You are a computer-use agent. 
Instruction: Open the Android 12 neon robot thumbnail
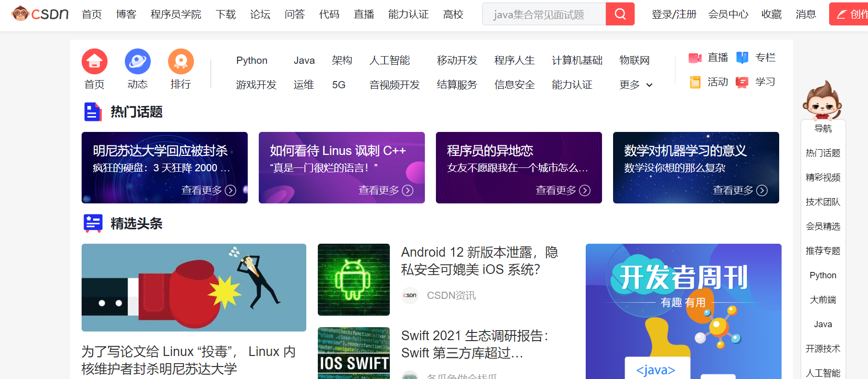[354, 280]
